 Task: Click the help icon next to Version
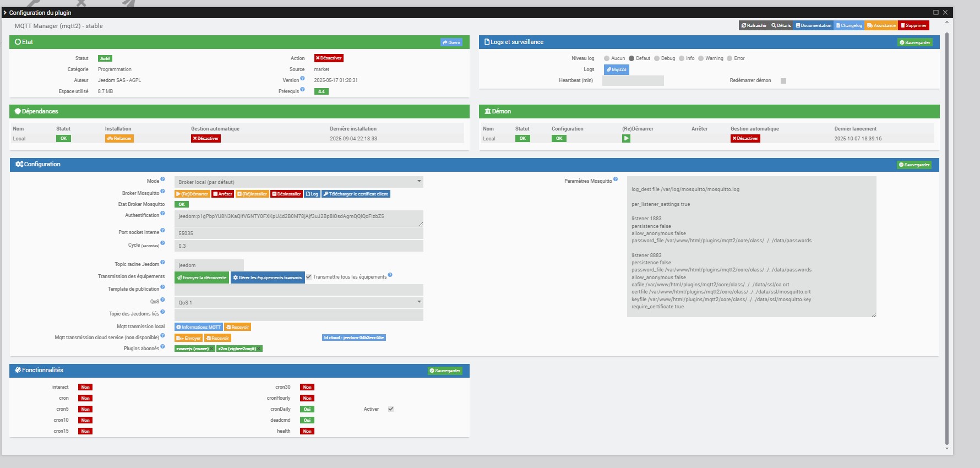click(x=302, y=78)
